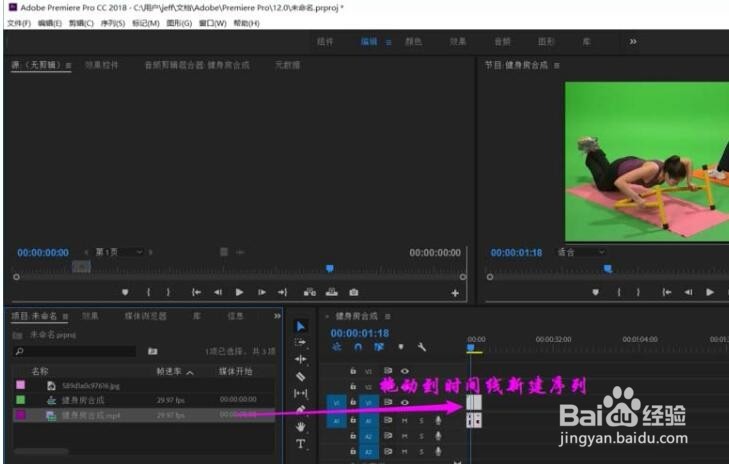Export frame with the camera icon
This screenshot has width=729, height=464.
354,292
